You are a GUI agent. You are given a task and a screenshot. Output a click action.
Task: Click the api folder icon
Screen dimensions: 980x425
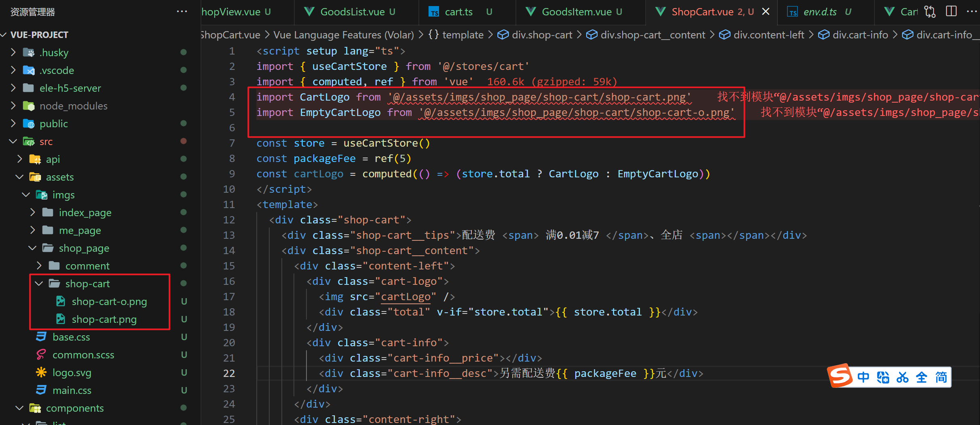click(35, 159)
